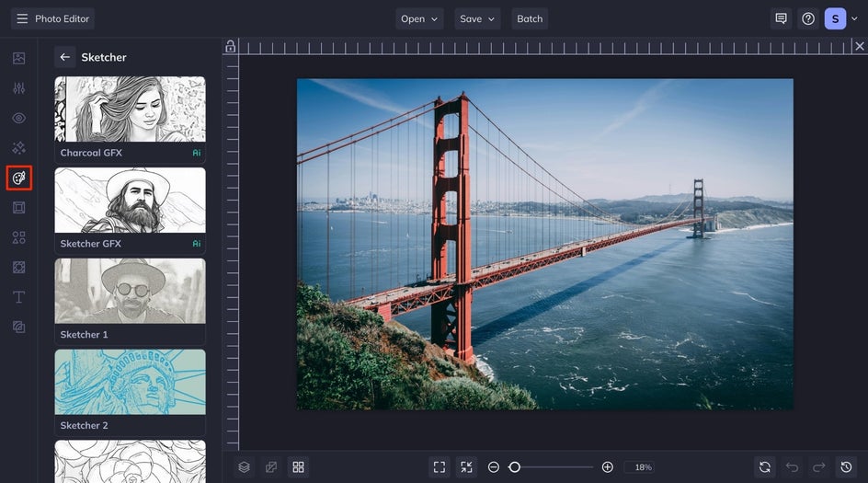Open the Text tool sidebar icon
Image resolution: width=868 pixels, height=483 pixels.
(x=18, y=297)
